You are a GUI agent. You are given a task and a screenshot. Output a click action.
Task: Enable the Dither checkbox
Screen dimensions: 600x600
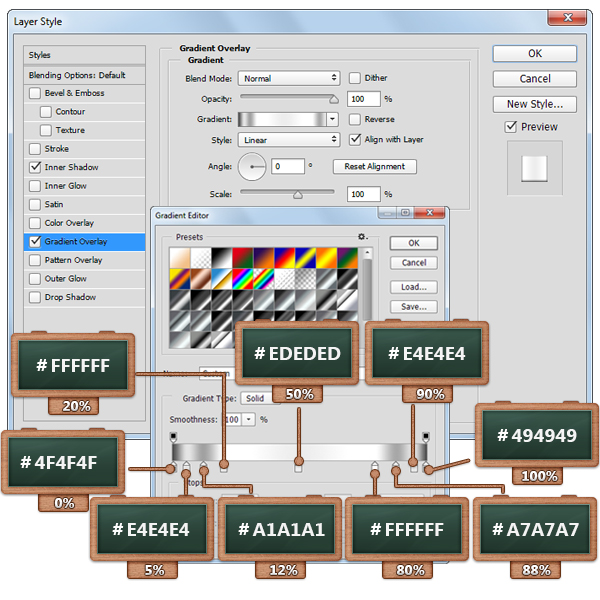(355, 78)
